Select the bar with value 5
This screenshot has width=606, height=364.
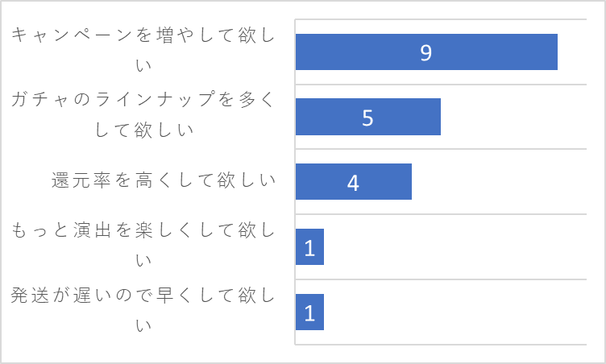[368, 117]
